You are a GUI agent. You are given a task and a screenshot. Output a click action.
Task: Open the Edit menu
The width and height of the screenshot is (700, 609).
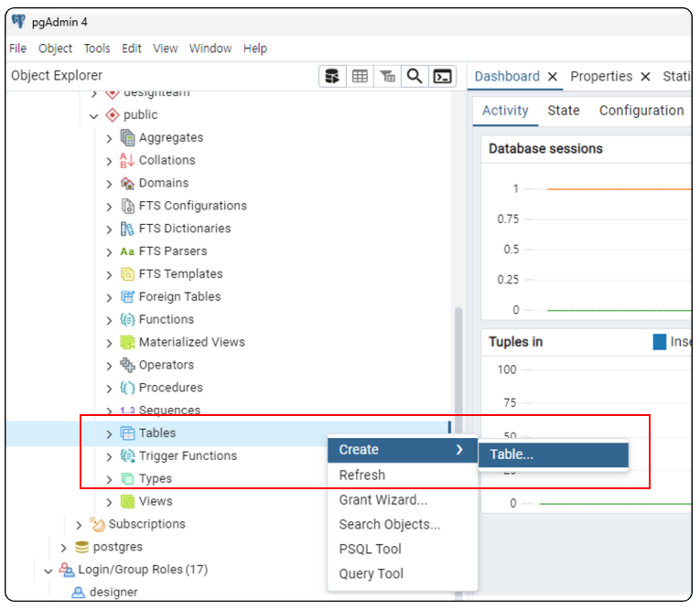pyautogui.click(x=132, y=48)
